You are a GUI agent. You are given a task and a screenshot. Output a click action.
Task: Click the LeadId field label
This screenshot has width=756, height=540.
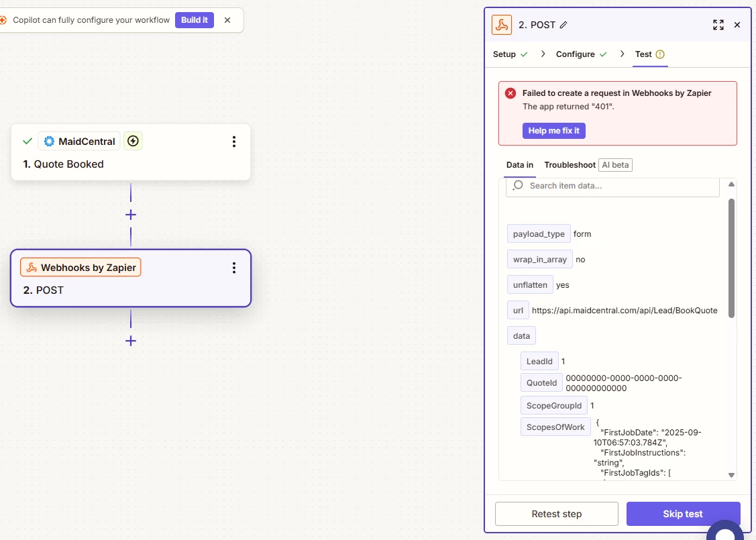[x=539, y=361]
